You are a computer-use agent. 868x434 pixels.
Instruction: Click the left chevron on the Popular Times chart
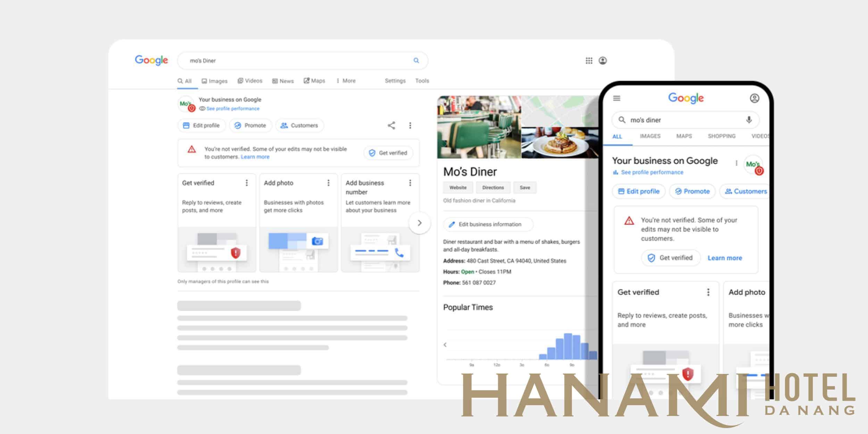[x=445, y=345]
